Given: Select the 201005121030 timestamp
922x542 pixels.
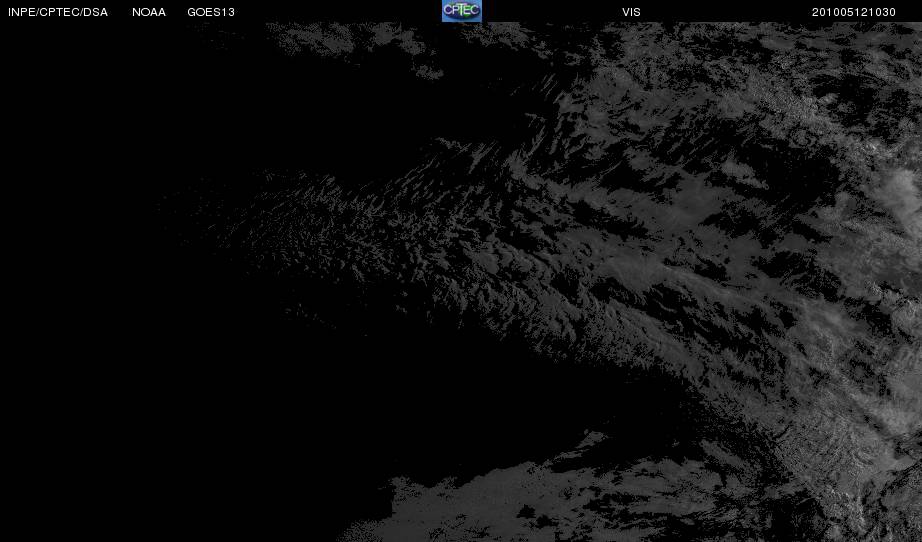Looking at the screenshot, I should (x=854, y=12).
